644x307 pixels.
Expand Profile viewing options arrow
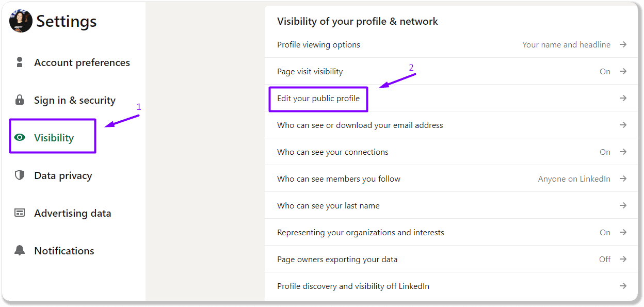623,45
